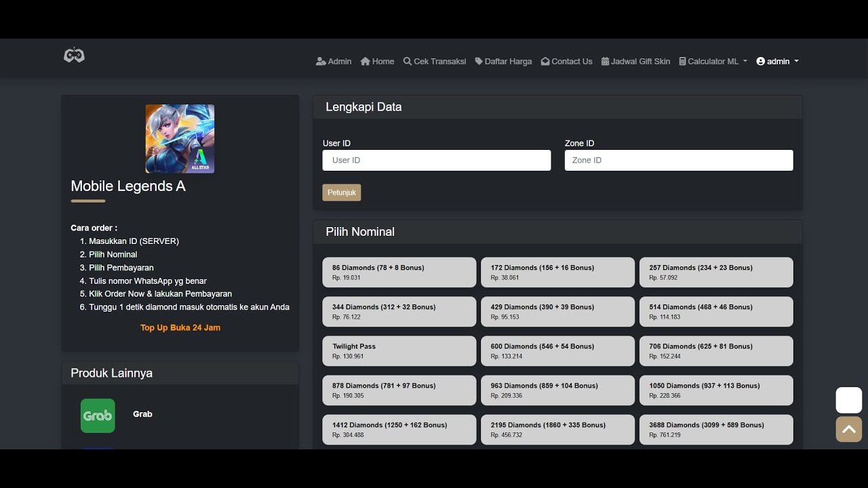Click the Mobile Legends A heading
Image resolution: width=868 pixels, height=488 pixels.
pyautogui.click(x=128, y=186)
